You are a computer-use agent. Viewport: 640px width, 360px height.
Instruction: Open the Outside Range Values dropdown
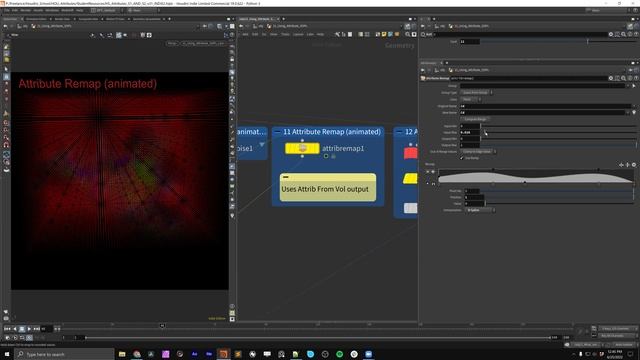coord(478,151)
